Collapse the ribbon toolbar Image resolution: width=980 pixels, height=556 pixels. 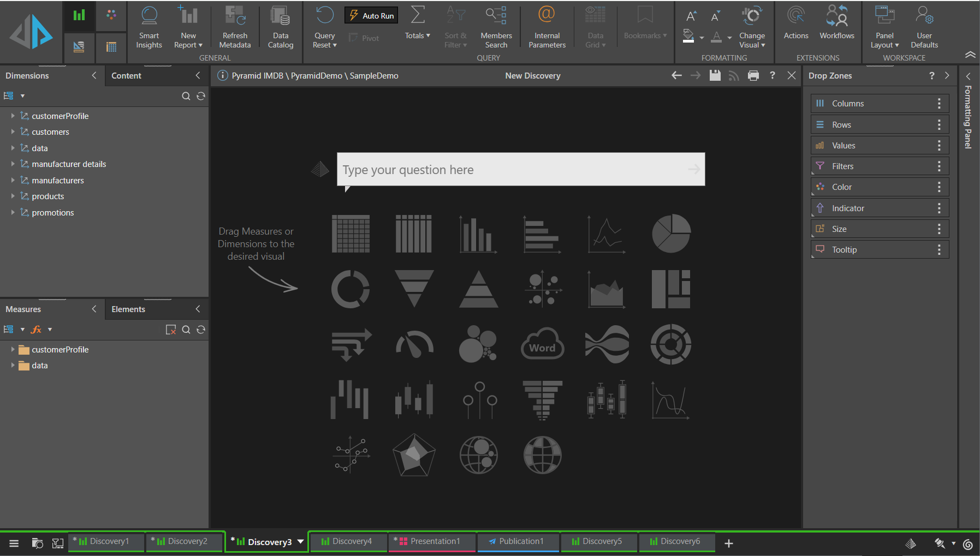pyautogui.click(x=970, y=55)
